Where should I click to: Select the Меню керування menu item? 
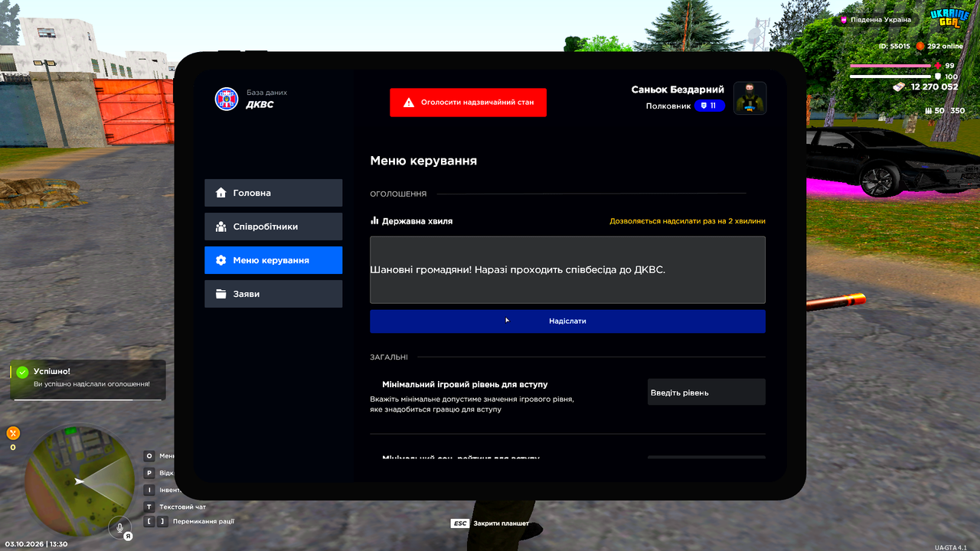273,260
